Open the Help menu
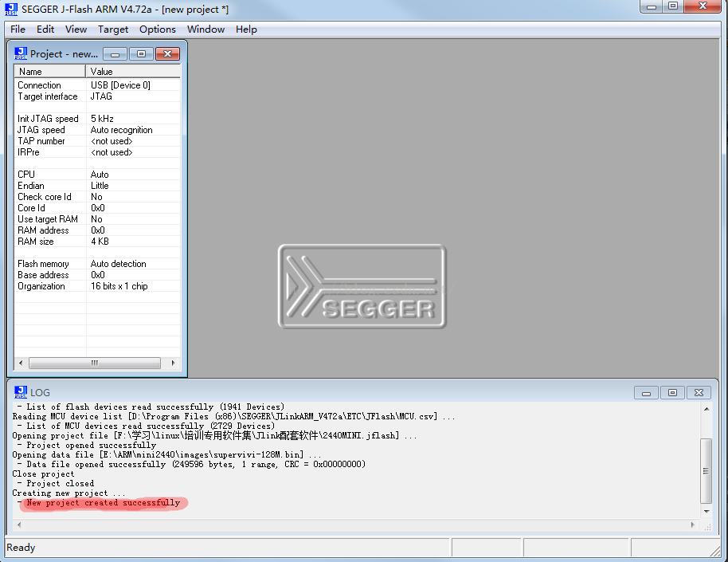The width and height of the screenshot is (728, 562). pyautogui.click(x=246, y=29)
